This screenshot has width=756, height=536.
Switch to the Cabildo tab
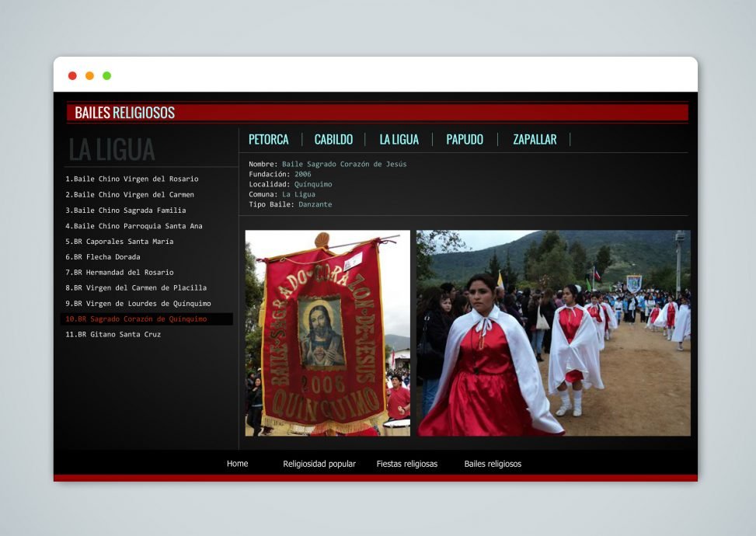click(x=333, y=140)
